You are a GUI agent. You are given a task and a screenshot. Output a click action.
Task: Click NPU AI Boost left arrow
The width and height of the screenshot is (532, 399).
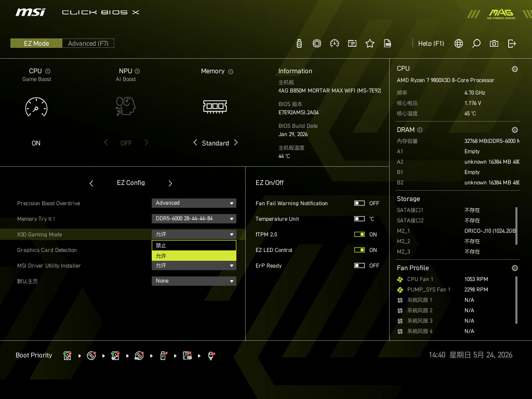click(106, 142)
